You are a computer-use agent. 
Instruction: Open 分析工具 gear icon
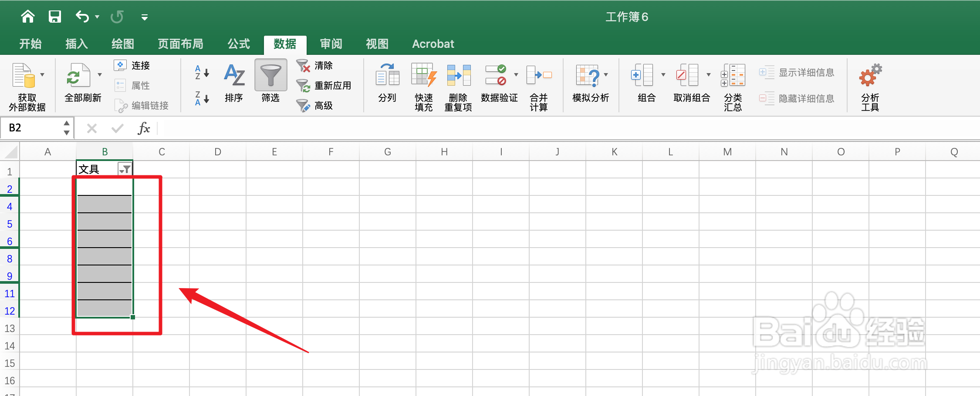pos(870,75)
